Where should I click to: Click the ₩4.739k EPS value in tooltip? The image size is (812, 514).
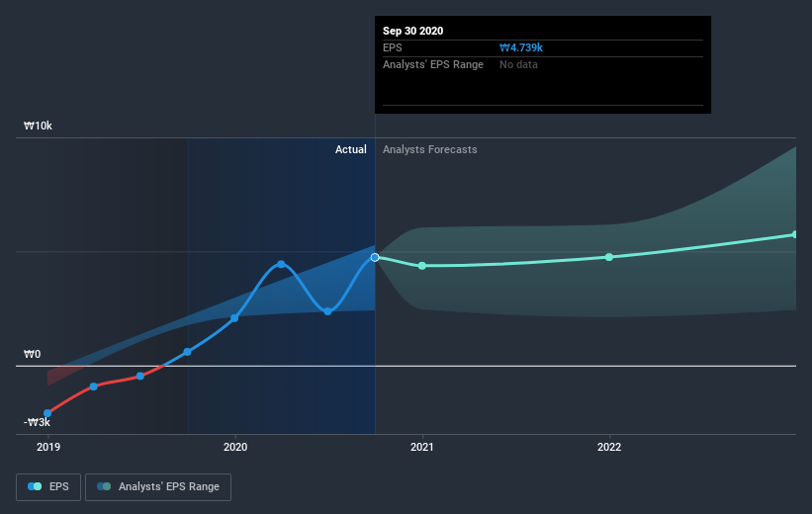pyautogui.click(x=521, y=47)
